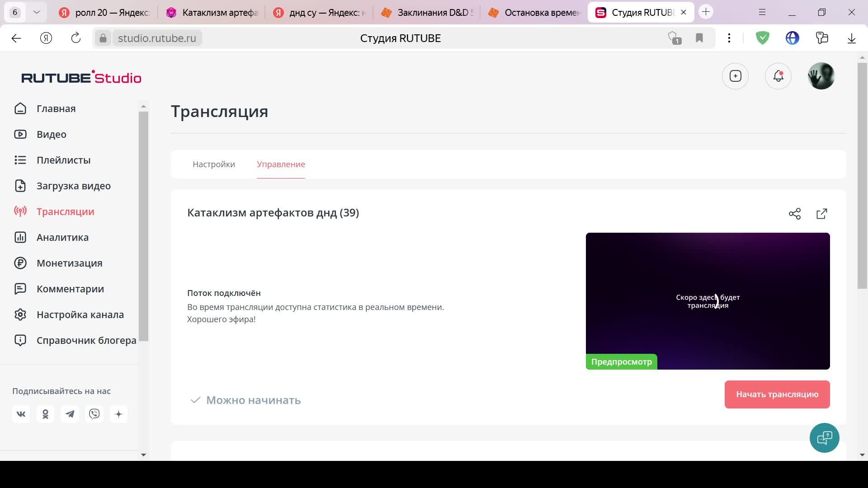Open Загрузка видео page
The width and height of the screenshot is (868, 488).
62,186
